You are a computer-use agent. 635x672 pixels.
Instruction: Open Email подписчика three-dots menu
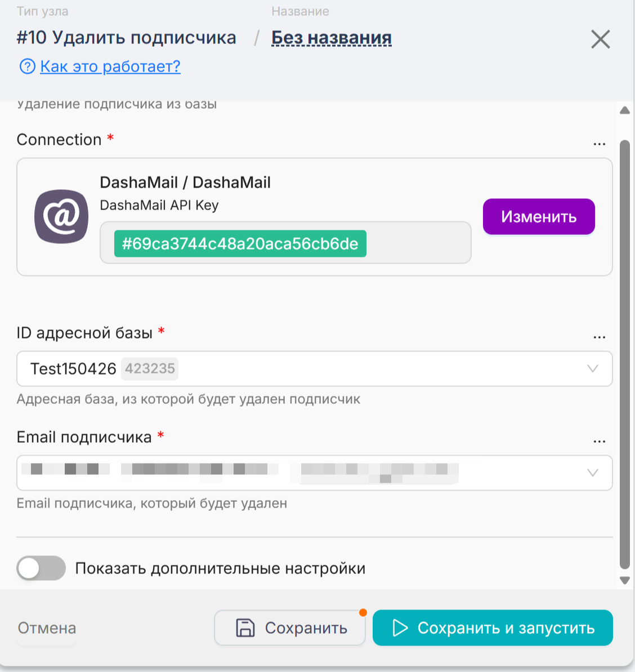coord(599,442)
